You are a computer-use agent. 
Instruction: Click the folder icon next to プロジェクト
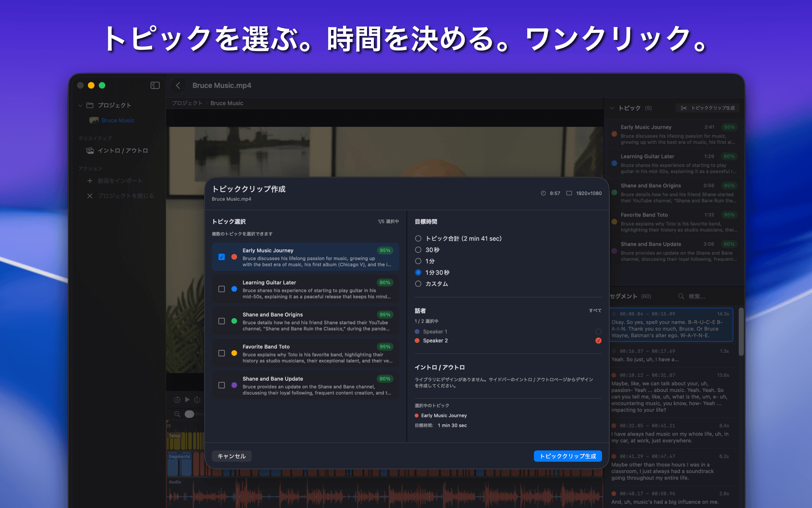90,105
